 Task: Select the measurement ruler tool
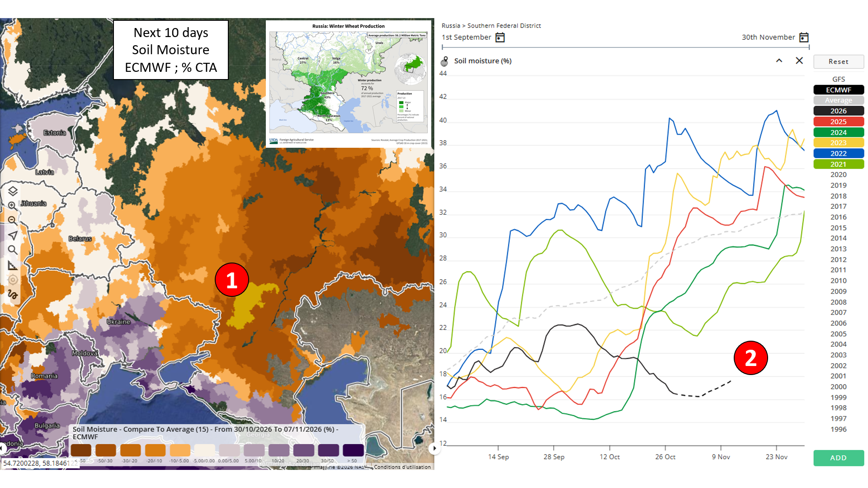point(13,265)
